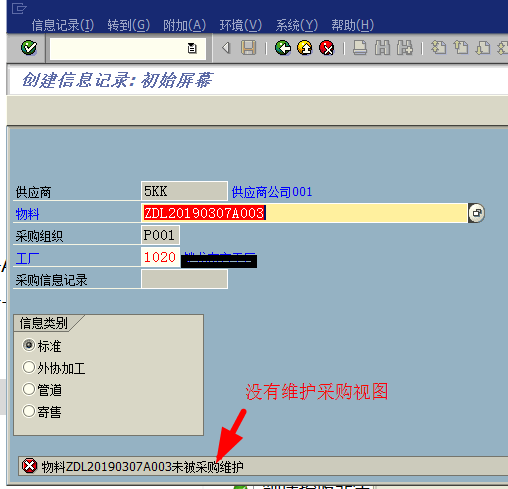Screen dimensions: 508x489
Task: Open the 系统(Y) menu
Action: pyautogui.click(x=297, y=25)
